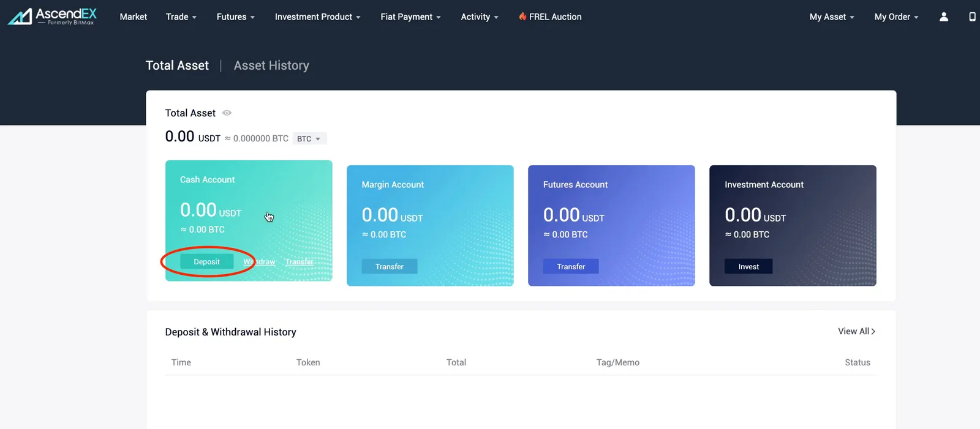Click Invest button in Investment Account
Viewport: 980px width, 429px height.
coord(748,267)
